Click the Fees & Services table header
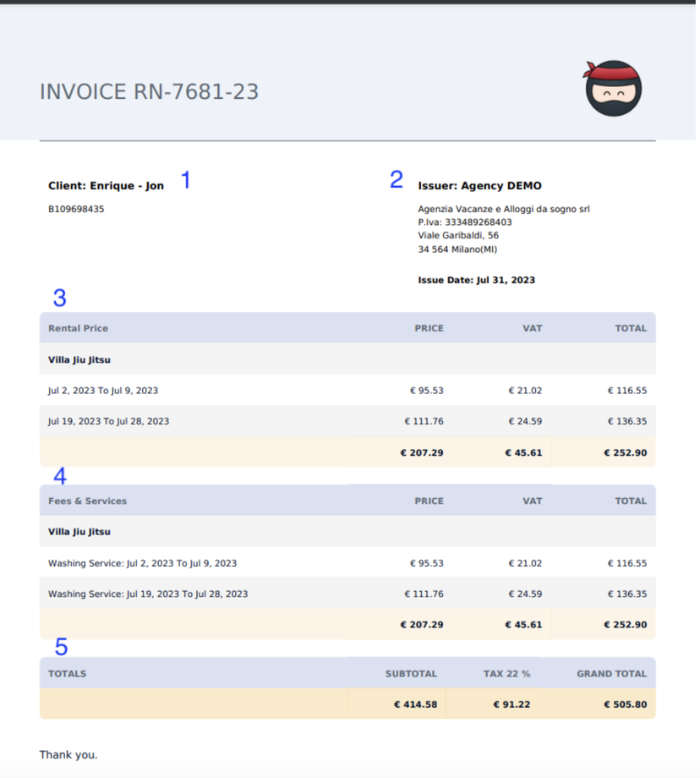The height and width of the screenshot is (778, 700). pyautogui.click(x=87, y=501)
